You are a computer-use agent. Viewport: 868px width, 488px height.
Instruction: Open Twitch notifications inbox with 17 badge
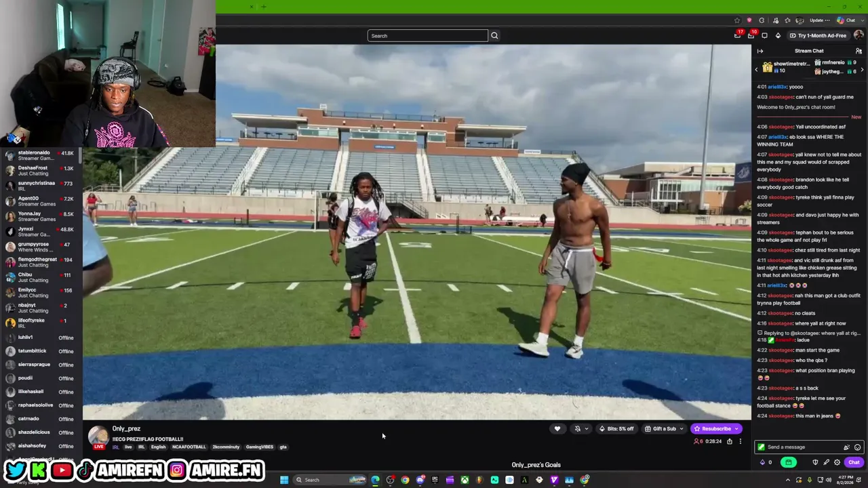point(737,35)
